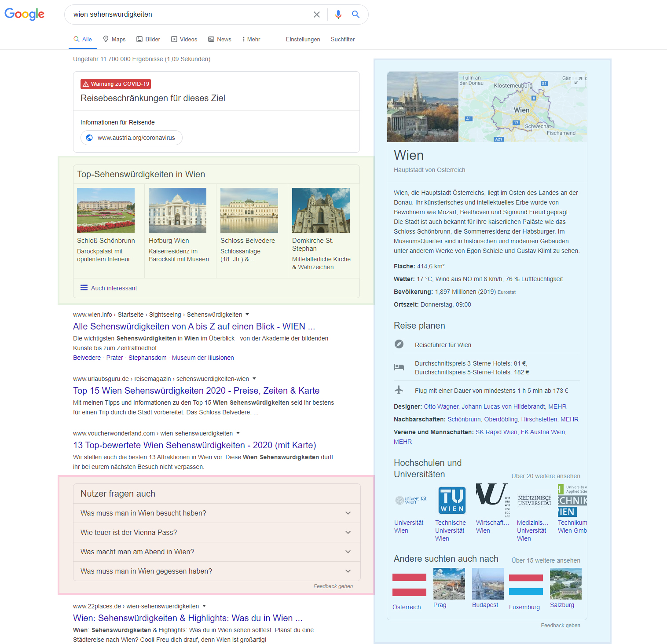667x644 pixels.
Task: Open the Stephansdom sitelink
Action: (147, 358)
